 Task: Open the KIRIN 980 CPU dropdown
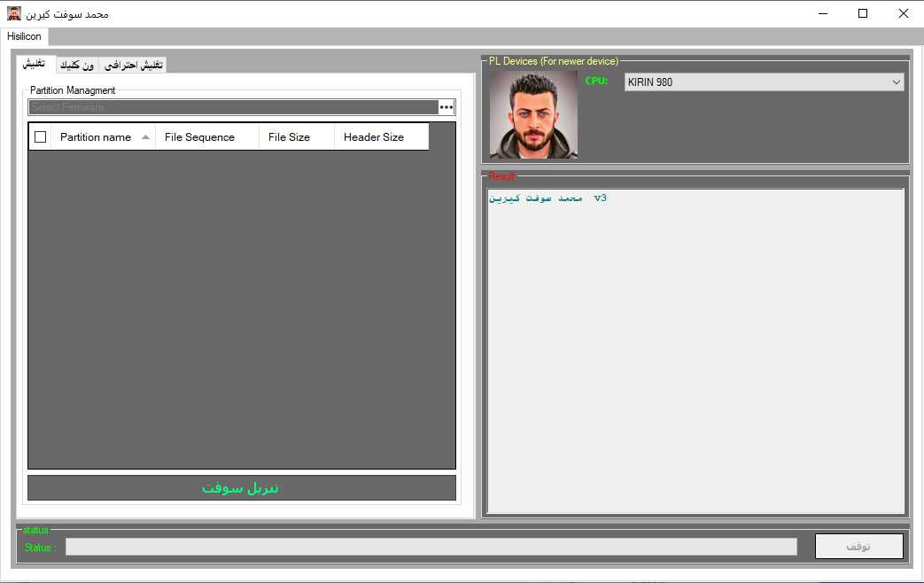762,81
